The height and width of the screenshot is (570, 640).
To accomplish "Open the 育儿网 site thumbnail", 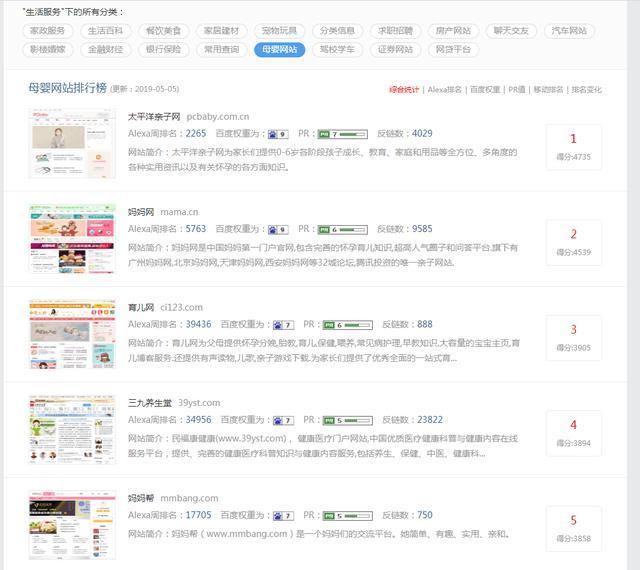I will click(72, 334).
